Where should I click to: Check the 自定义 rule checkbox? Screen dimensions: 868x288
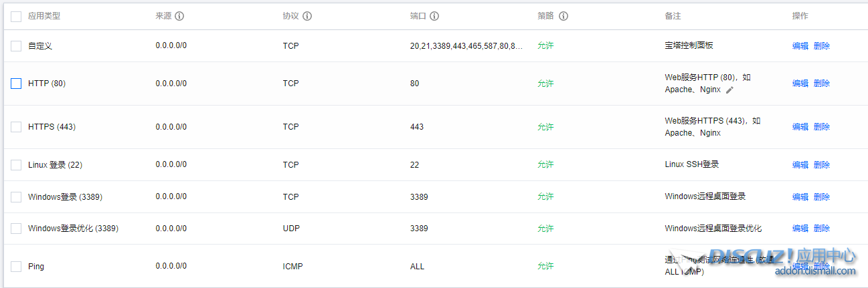coord(16,46)
